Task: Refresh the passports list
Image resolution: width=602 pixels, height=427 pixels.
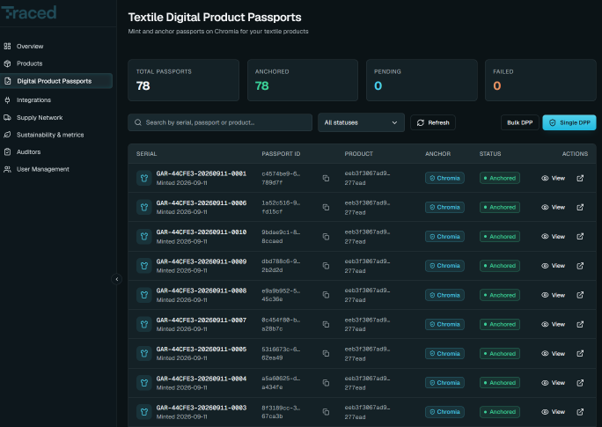Action: tap(433, 122)
